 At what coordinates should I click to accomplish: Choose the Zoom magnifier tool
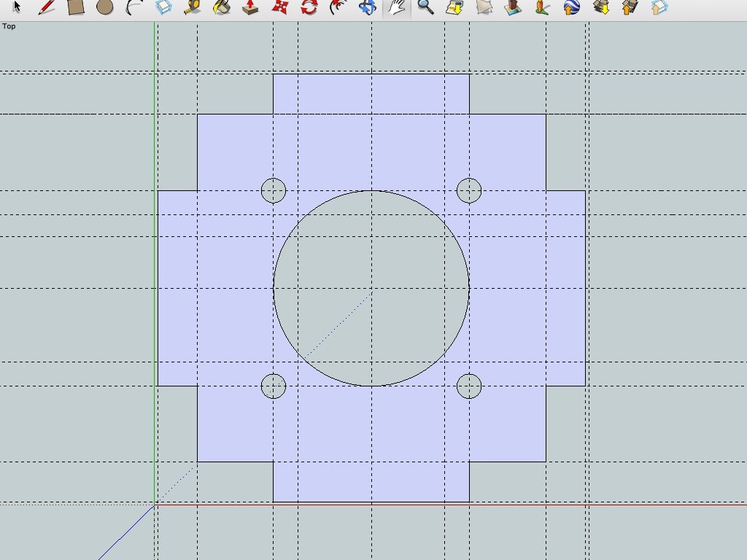[x=425, y=7]
